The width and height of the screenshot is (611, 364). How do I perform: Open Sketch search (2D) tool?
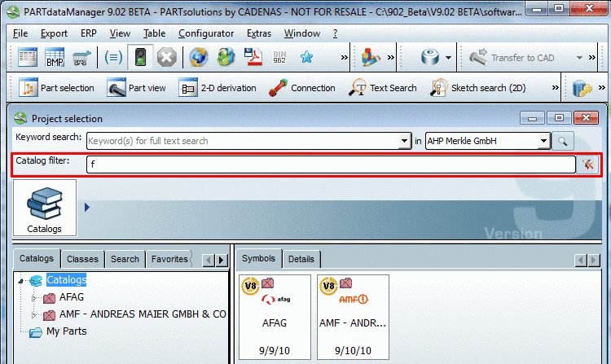[477, 88]
